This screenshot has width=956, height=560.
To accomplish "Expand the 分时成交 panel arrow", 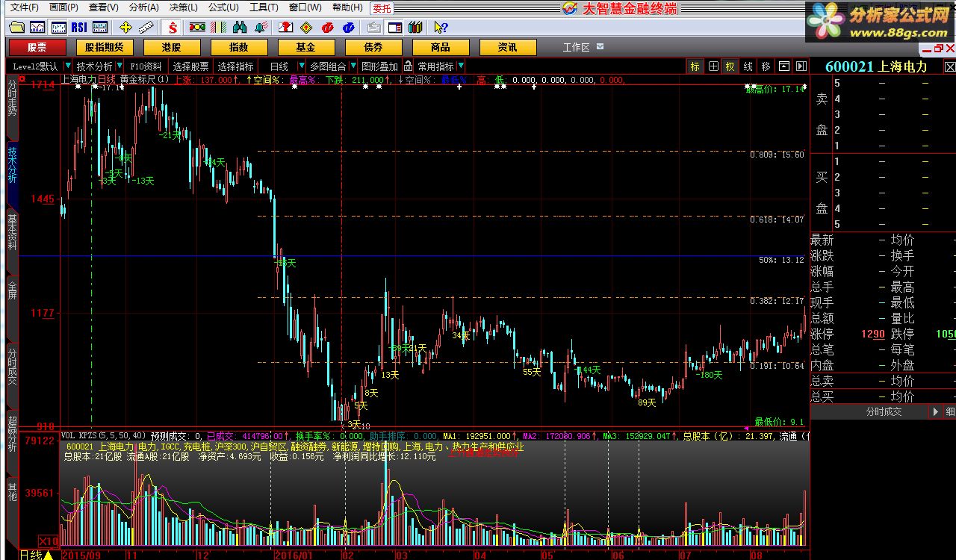I will [937, 411].
